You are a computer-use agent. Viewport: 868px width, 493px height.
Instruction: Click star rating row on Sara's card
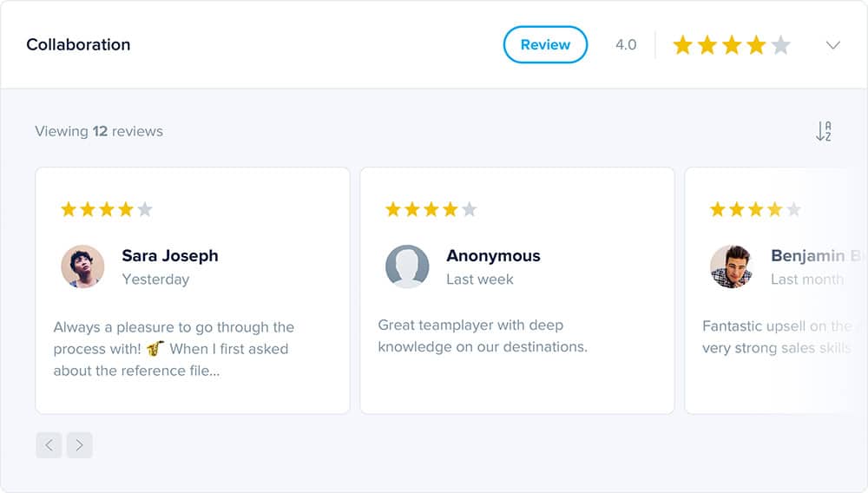point(107,209)
